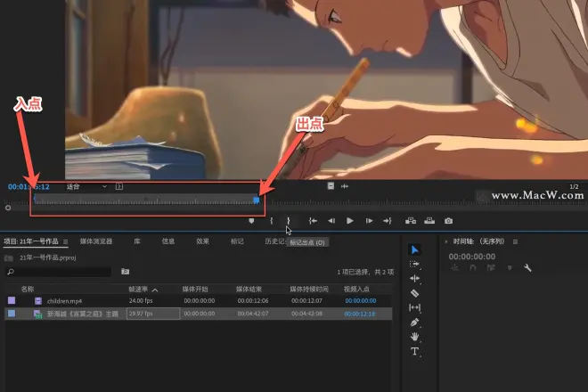The height and width of the screenshot is (392, 588).
Task: Click the Drag Video Only filmstrip icon
Action: [x=331, y=186]
